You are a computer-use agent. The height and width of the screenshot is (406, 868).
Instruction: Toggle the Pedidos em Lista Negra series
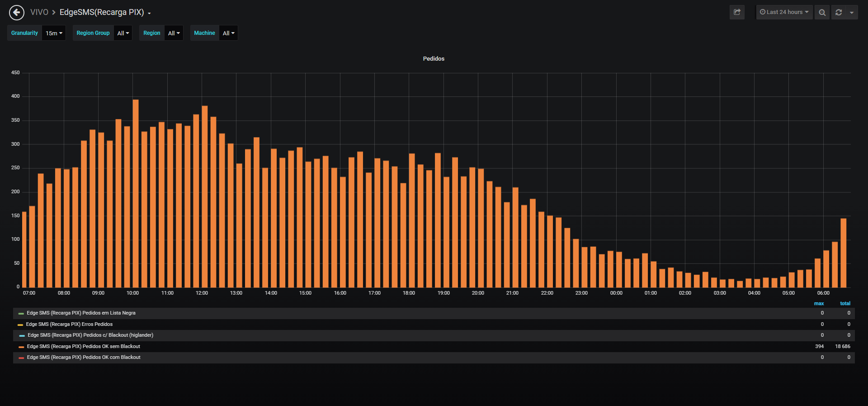(81, 313)
